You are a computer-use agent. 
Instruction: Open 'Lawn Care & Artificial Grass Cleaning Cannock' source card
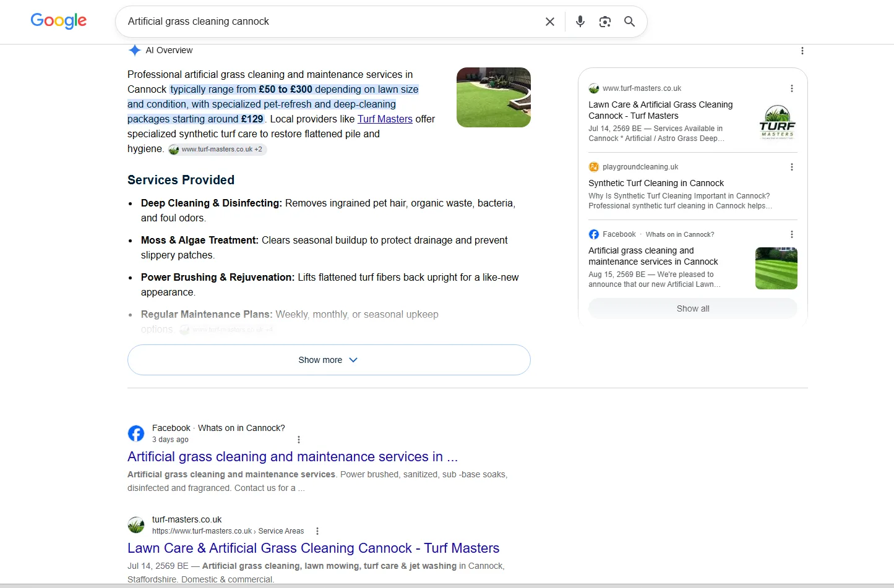point(661,110)
